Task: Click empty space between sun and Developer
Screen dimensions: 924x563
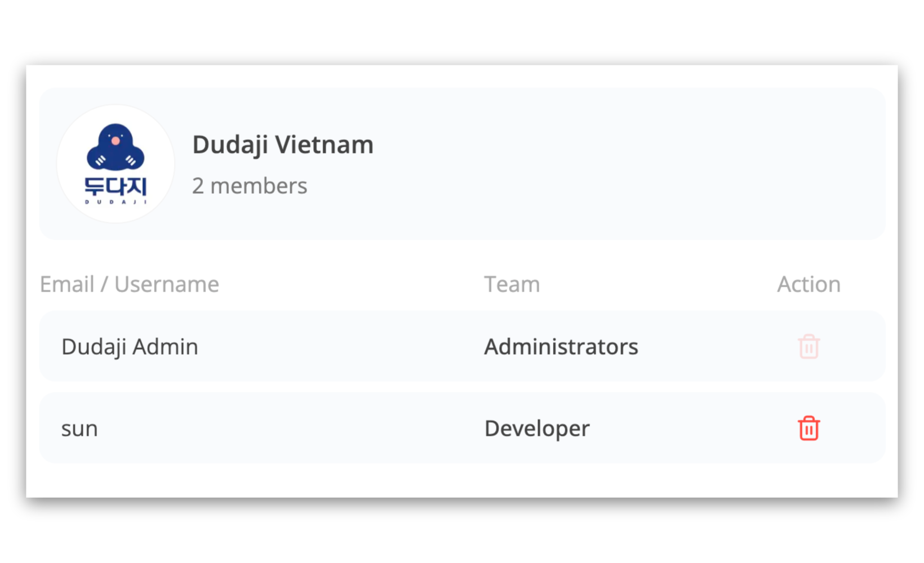Action: 290,428
